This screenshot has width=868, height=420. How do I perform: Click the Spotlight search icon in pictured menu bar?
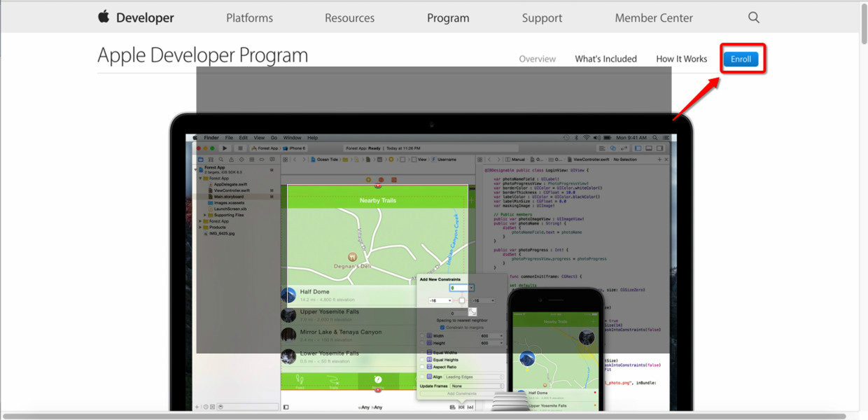[654, 137]
